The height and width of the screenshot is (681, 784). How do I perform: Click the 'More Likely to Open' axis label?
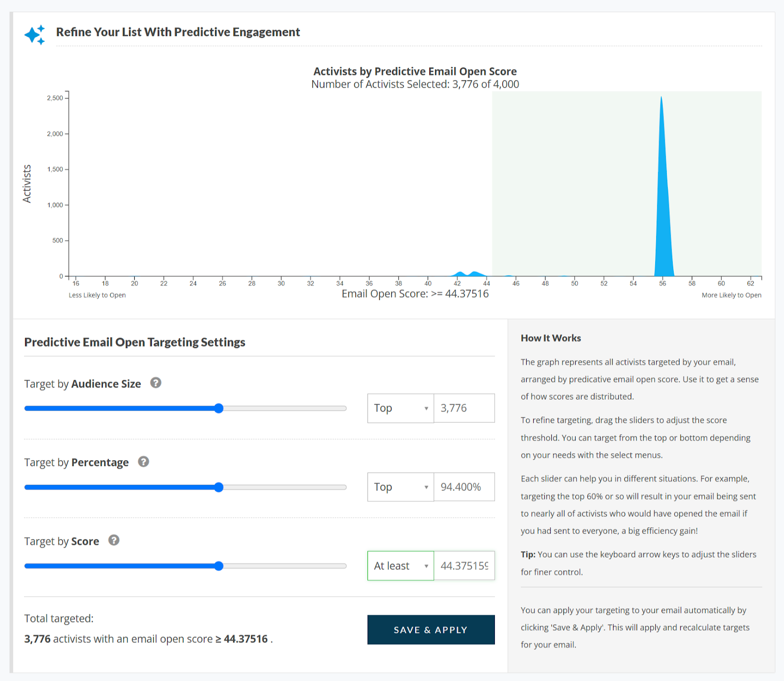coord(731,295)
